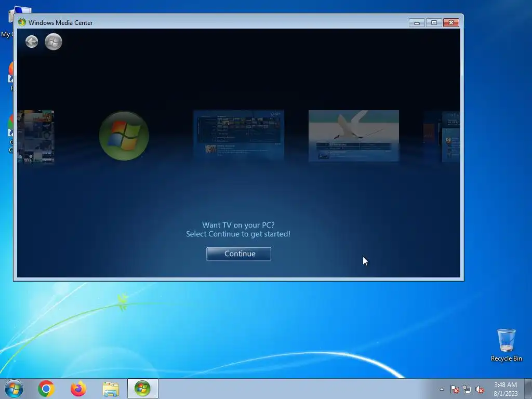The height and width of the screenshot is (399, 532).
Task: Select the photo collage thumbnail at the left
Action: (36, 137)
